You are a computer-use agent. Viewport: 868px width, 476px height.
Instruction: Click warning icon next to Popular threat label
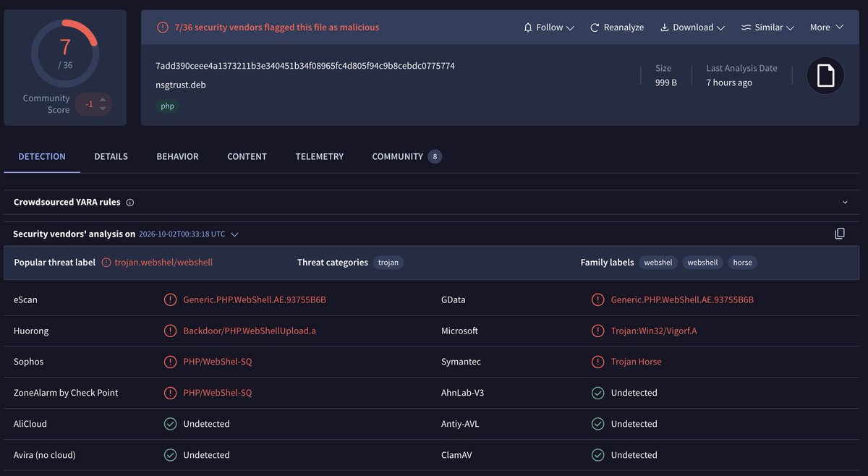coord(106,263)
